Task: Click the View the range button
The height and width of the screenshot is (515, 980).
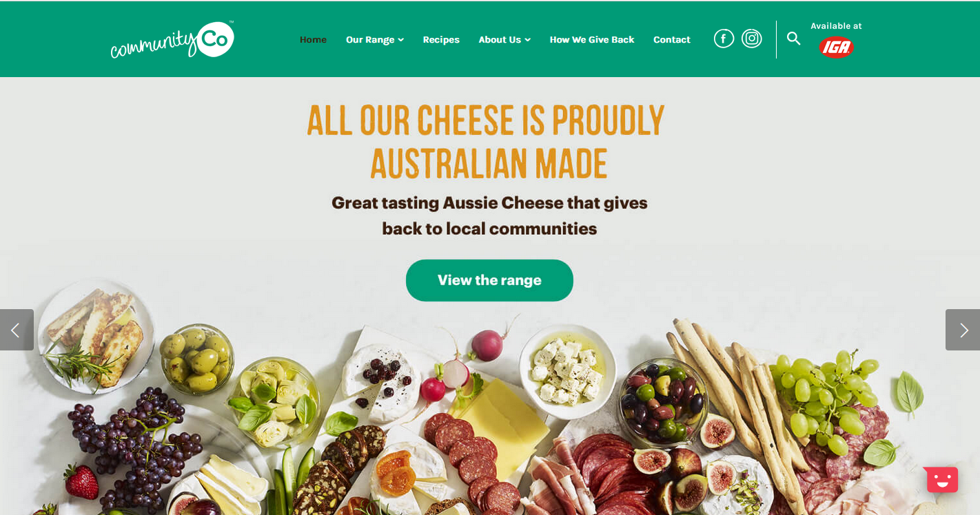Action: click(x=489, y=280)
